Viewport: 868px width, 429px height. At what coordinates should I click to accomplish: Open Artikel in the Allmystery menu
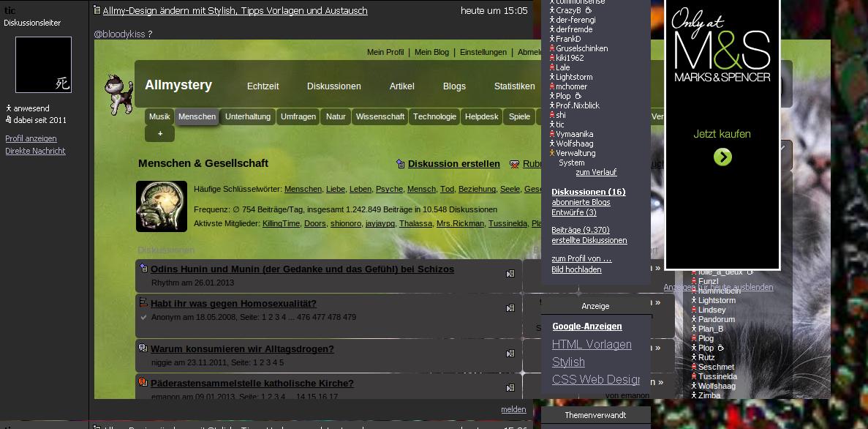(x=402, y=86)
